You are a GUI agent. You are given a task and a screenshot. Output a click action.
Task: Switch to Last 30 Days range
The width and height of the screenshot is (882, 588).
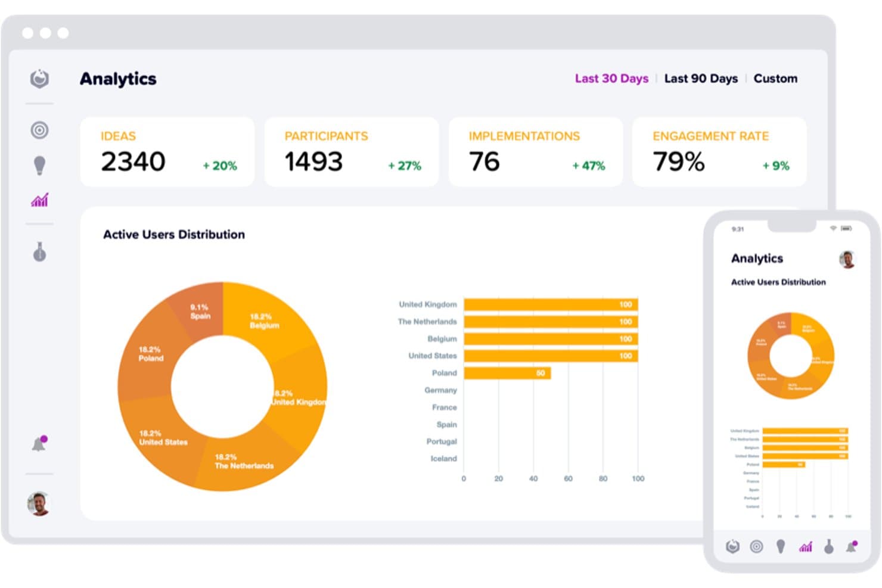tap(611, 79)
